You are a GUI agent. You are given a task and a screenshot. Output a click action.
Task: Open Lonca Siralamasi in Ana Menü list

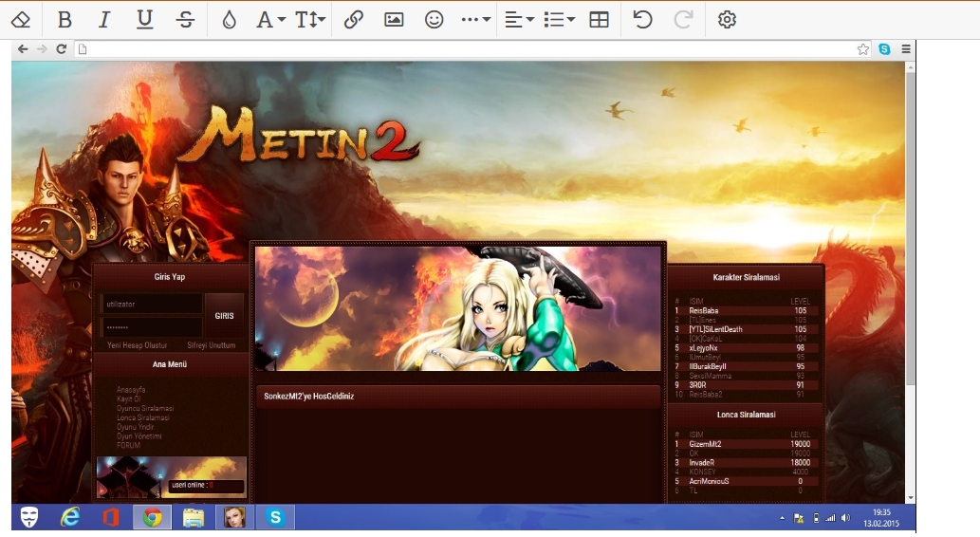coord(142,417)
